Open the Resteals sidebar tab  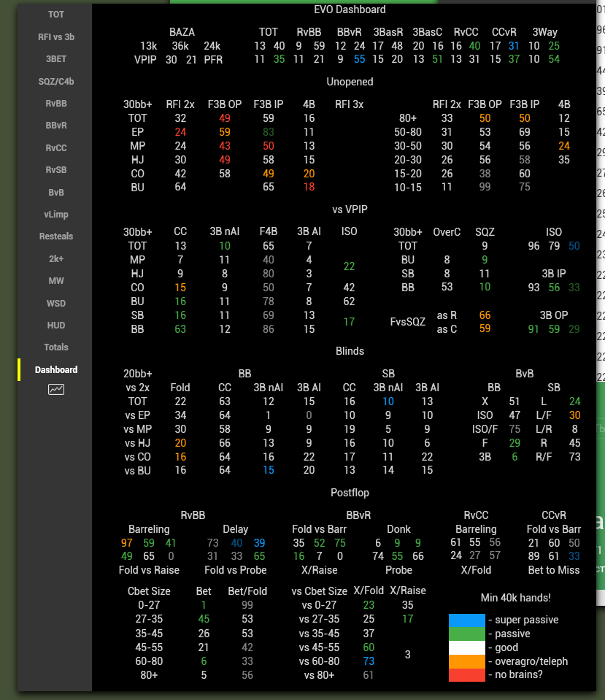click(55, 236)
